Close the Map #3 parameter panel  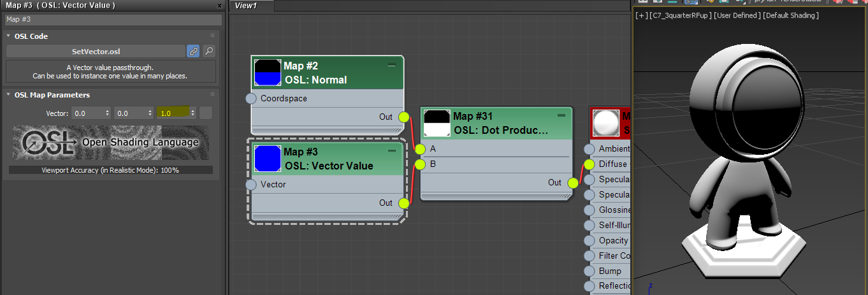[x=220, y=5]
